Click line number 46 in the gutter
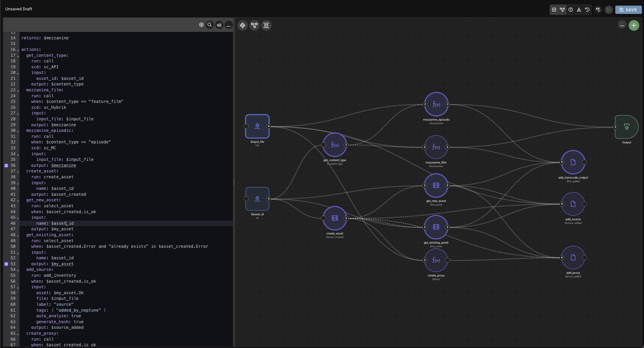Screen dimensions: 644x348 13,223
